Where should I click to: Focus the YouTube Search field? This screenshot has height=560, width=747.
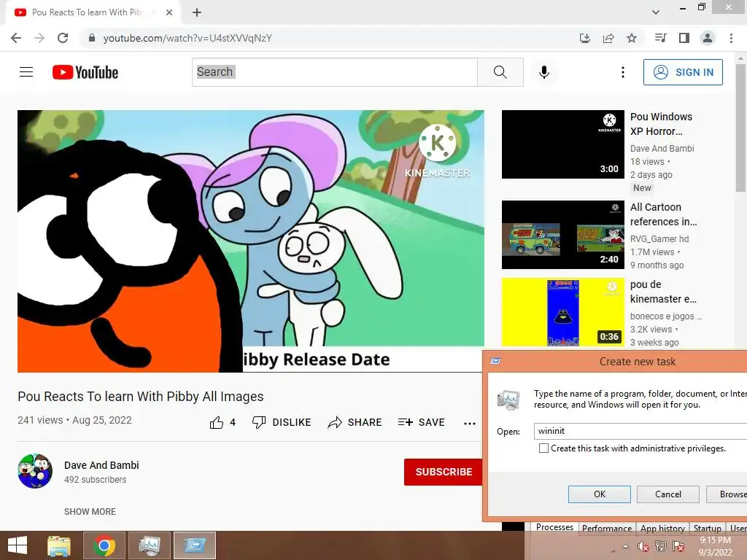(334, 72)
